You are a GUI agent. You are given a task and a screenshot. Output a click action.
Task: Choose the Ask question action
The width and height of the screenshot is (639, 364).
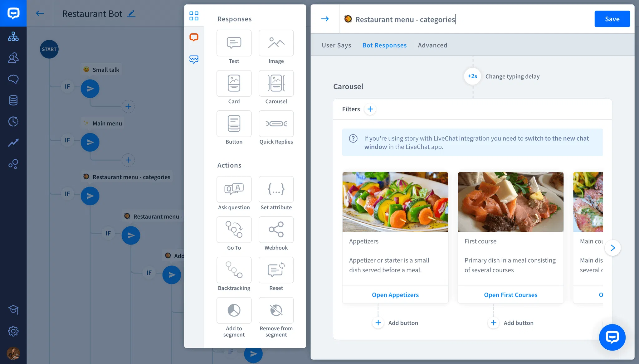click(234, 189)
